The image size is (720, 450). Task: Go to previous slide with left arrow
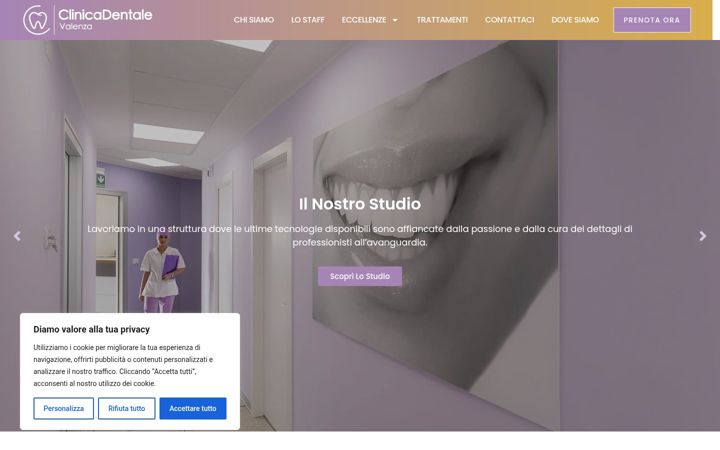coord(17,236)
